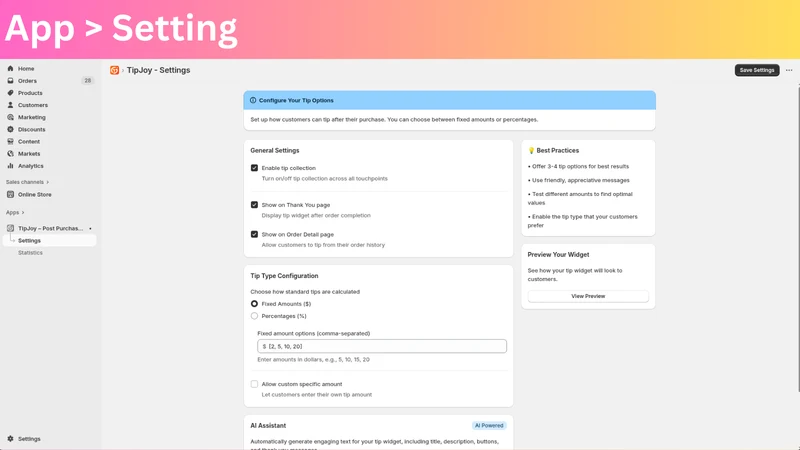
Task: Click the AI Assistant heading
Action: [x=268, y=426]
